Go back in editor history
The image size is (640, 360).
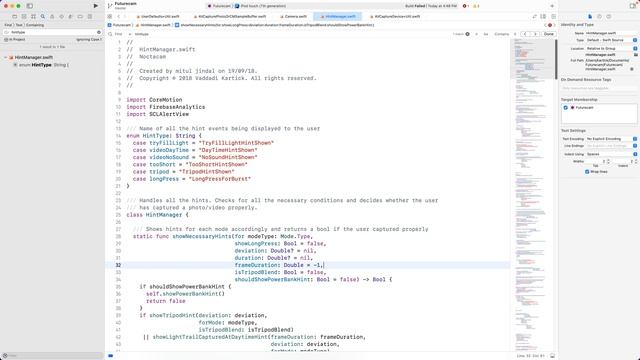click(x=118, y=17)
